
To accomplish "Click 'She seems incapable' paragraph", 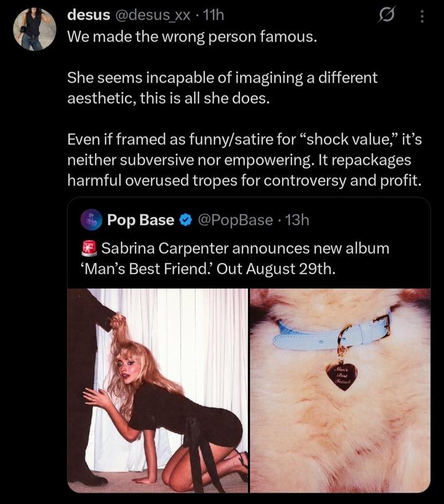I will coord(222,88).
